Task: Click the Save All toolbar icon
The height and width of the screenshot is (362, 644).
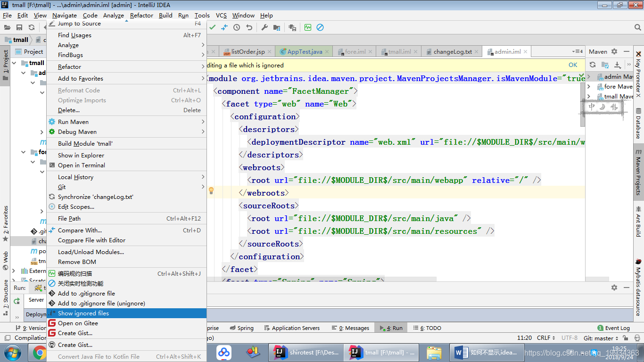Action: (x=19, y=28)
